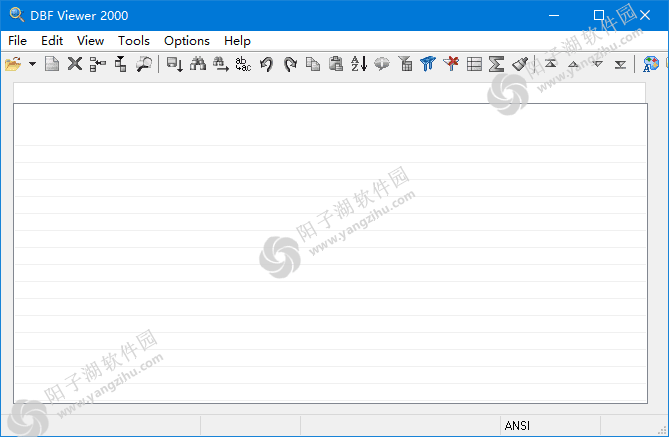The width and height of the screenshot is (669, 437).
Task: Minimize the DBF Viewer 2000 window
Action: click(554, 15)
